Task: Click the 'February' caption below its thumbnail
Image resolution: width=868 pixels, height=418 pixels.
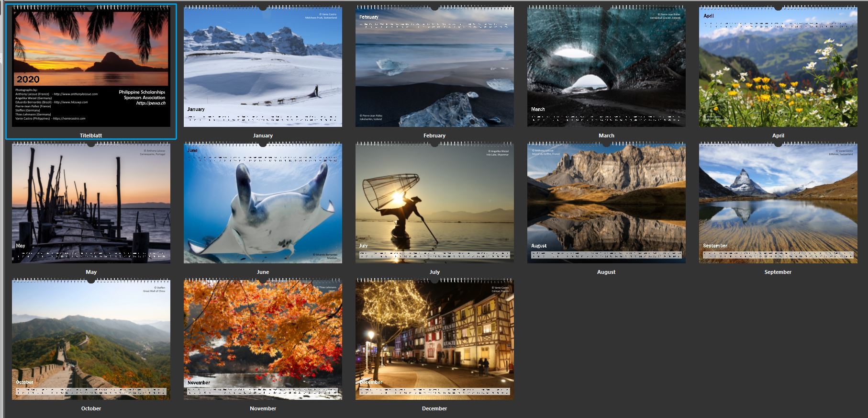Action: click(434, 136)
